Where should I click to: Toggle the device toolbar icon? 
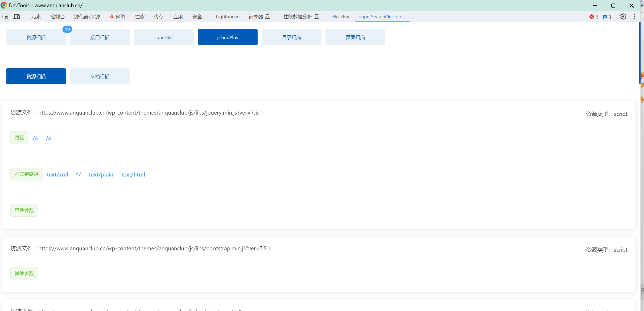17,17
